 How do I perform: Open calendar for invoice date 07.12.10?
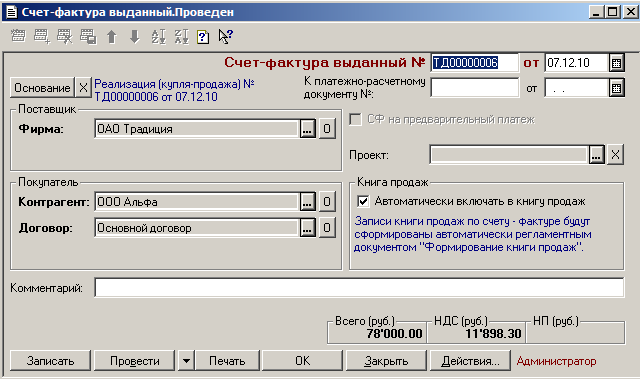click(616, 63)
